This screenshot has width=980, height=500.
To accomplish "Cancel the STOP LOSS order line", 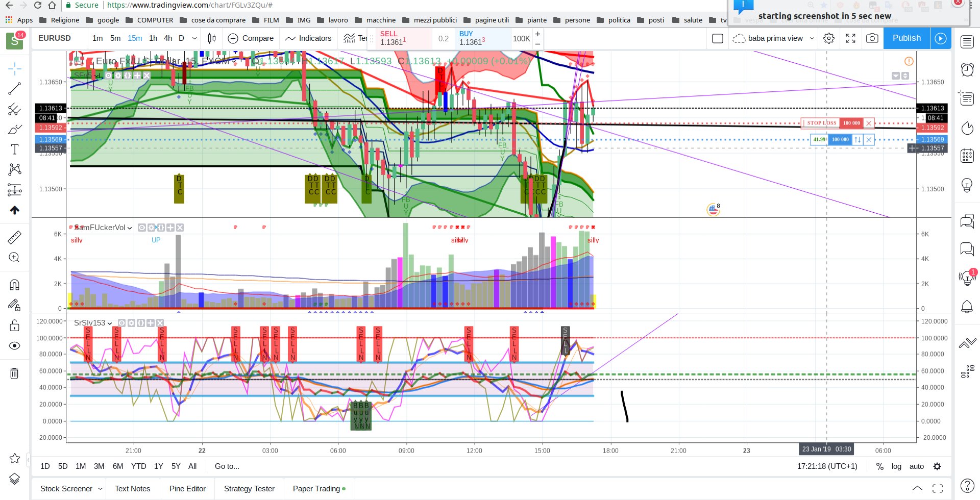I will tap(869, 123).
